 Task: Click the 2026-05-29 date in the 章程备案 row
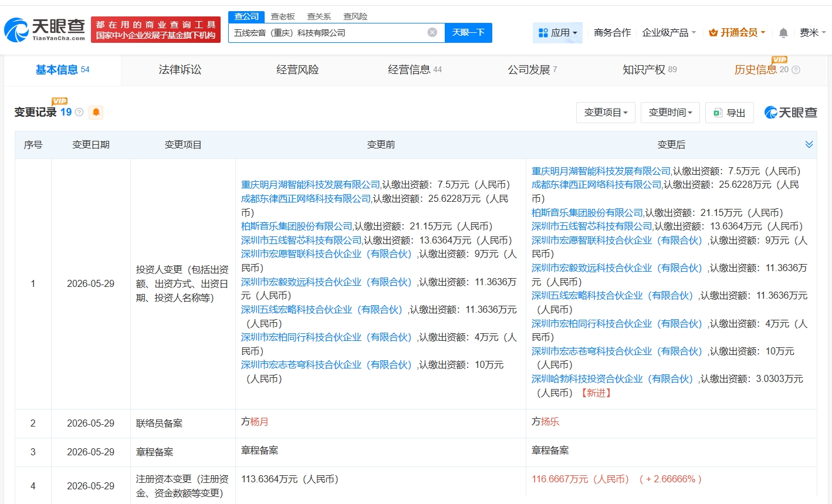pyautogui.click(x=90, y=452)
